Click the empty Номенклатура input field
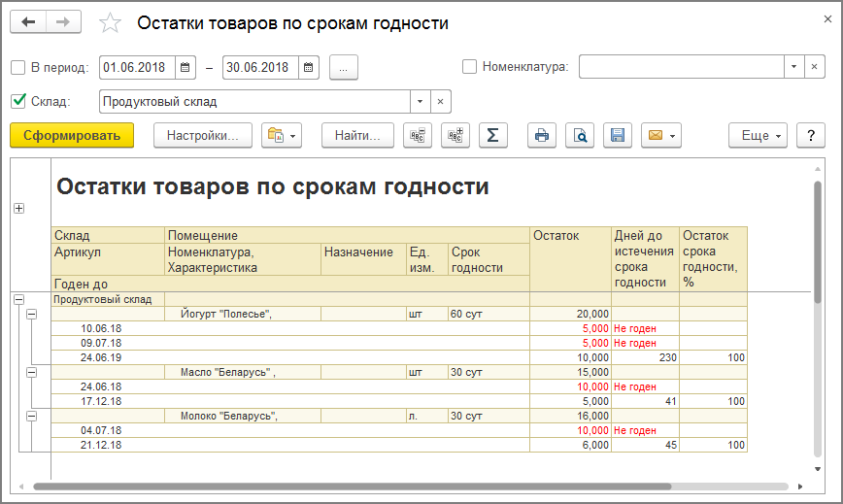The height and width of the screenshot is (504, 843). click(x=681, y=67)
